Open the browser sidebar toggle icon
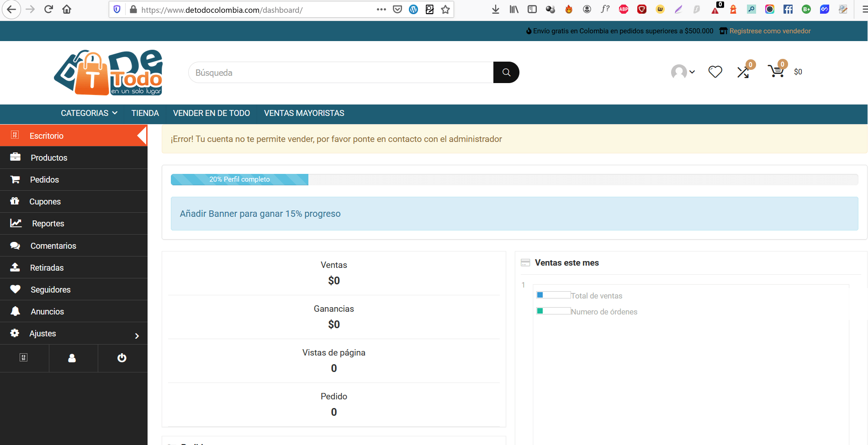868x445 pixels. 532,9
